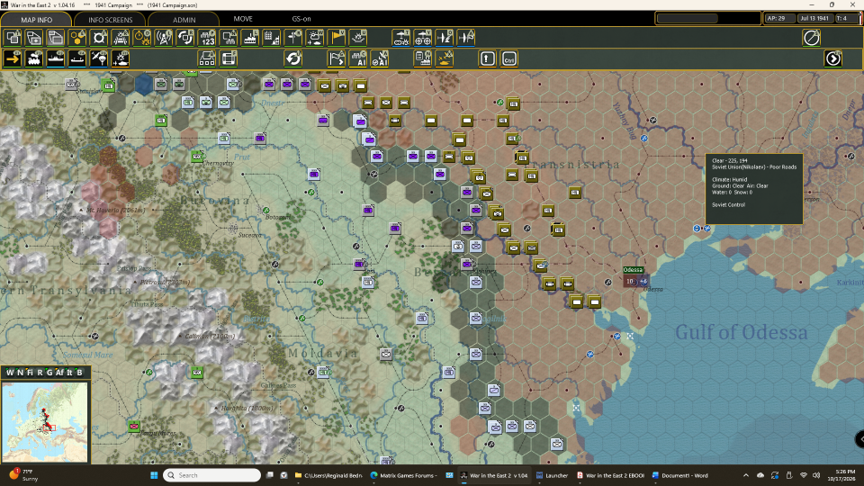864x486 pixels.
Task: Click the Shift key arrow icon
Action: [x=488, y=58]
